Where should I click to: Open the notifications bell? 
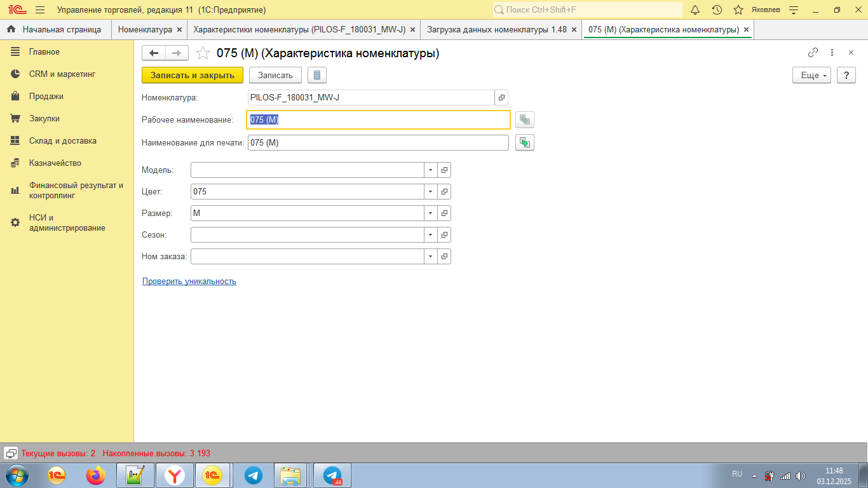tap(695, 10)
